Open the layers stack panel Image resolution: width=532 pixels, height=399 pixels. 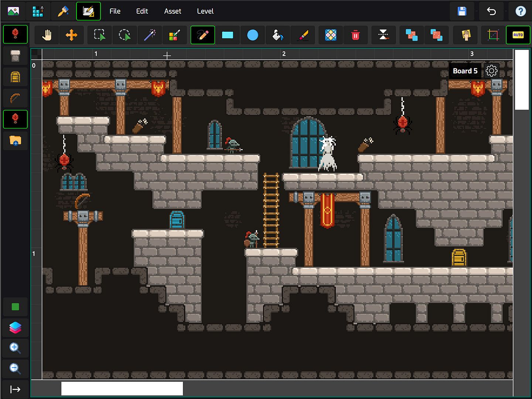15,327
